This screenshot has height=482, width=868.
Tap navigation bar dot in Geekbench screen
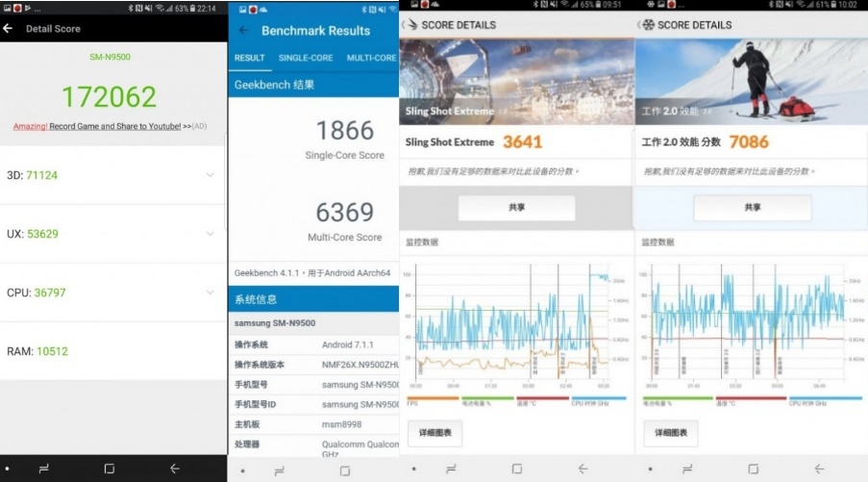tap(242, 470)
